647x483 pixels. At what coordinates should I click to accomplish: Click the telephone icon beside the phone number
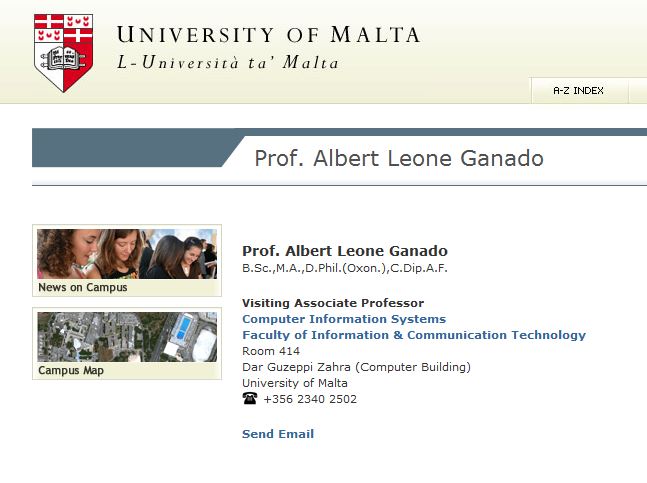click(x=250, y=399)
